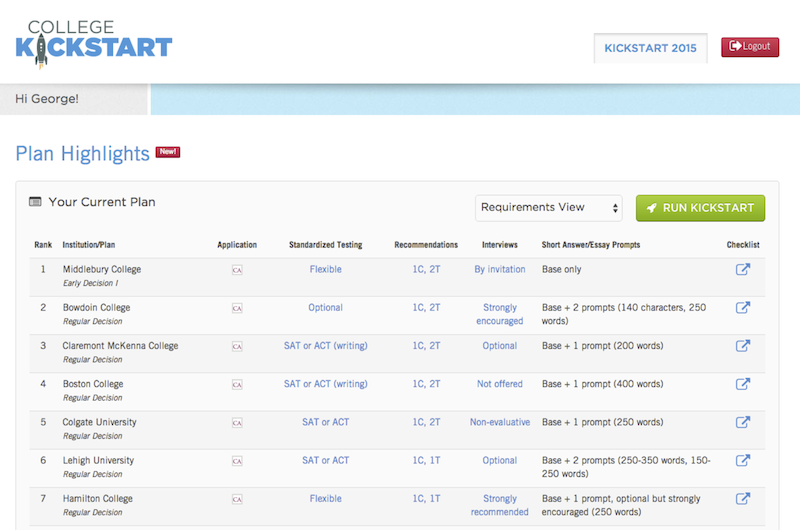This screenshot has height=530, width=800.
Task: Open the checklist icon for Hamilton College
Action: (x=743, y=498)
